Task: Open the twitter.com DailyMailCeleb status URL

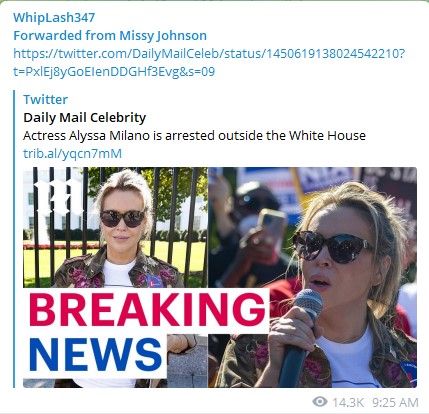Action: (x=209, y=53)
